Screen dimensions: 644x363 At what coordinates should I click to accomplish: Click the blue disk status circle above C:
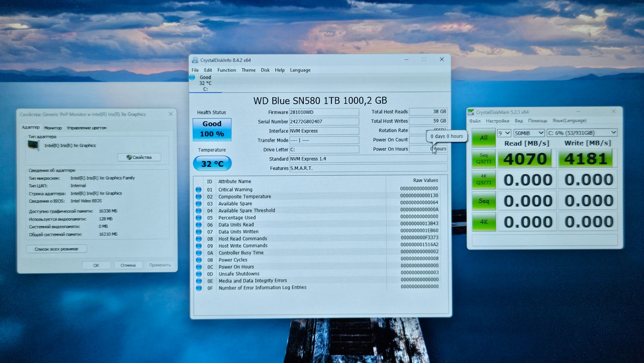pyautogui.click(x=192, y=77)
